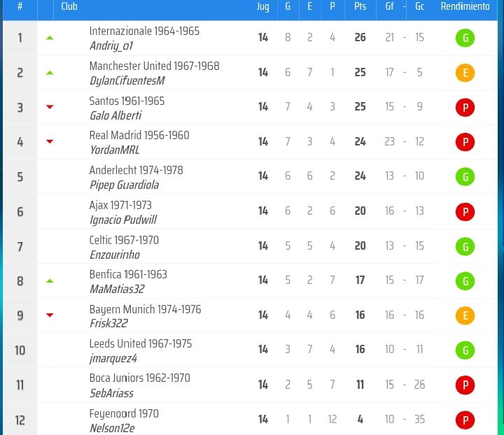
Task: Open manager profile Enzourinho
Action: 115,255
